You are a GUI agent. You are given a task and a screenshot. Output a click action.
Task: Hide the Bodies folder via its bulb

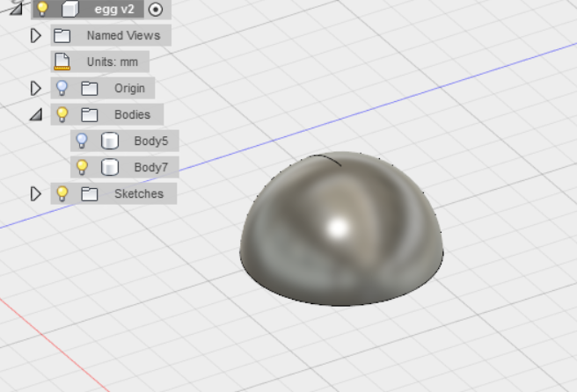pyautogui.click(x=62, y=114)
